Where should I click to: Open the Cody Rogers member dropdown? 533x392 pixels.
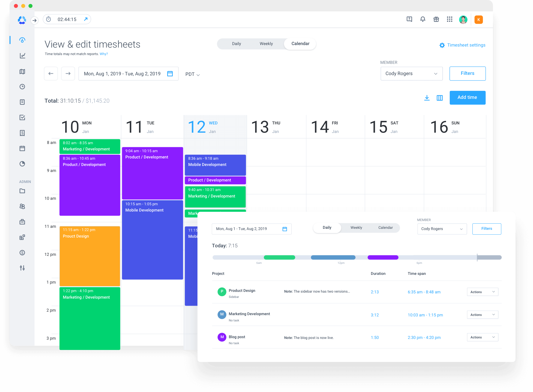[411, 74]
